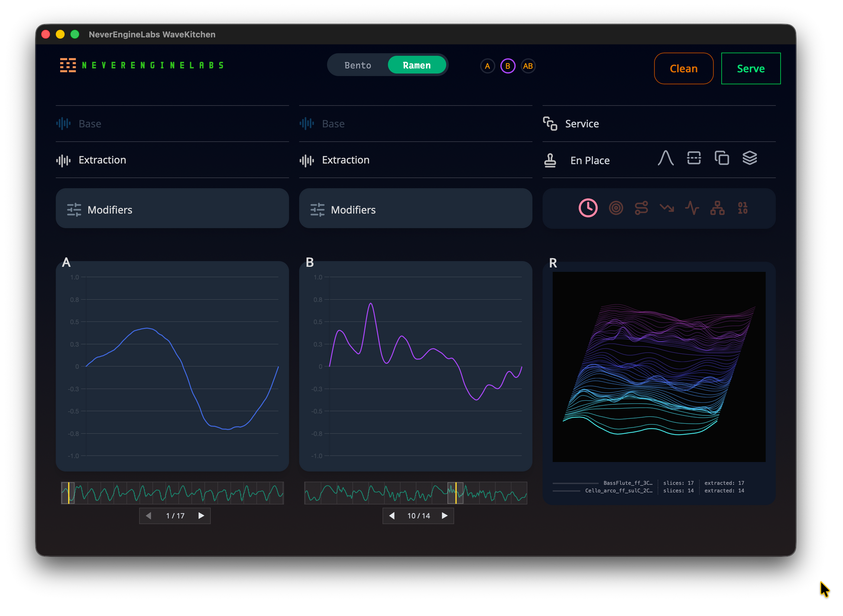Screen dimensions: 843x616
Task: Select the clock icon in service row
Action: click(588, 208)
